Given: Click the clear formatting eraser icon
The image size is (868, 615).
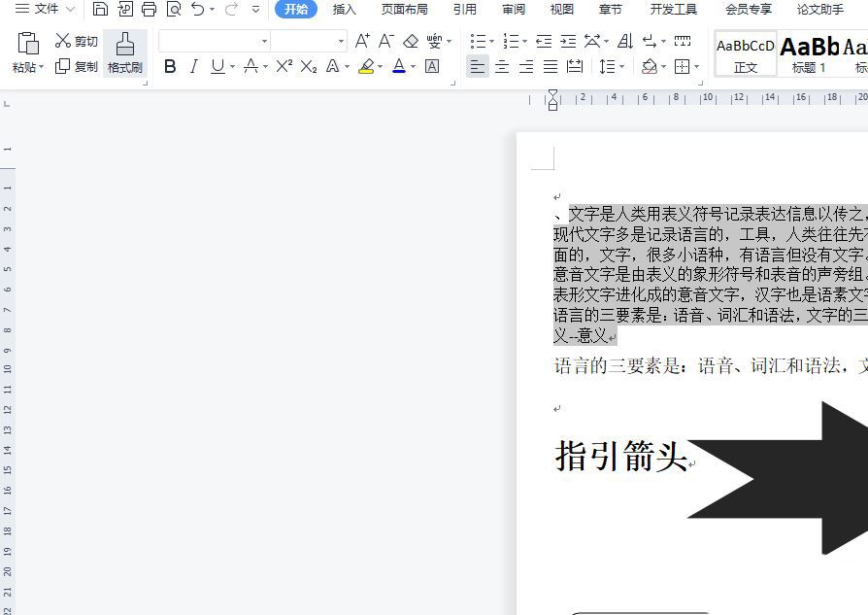Looking at the screenshot, I should pyautogui.click(x=411, y=41).
